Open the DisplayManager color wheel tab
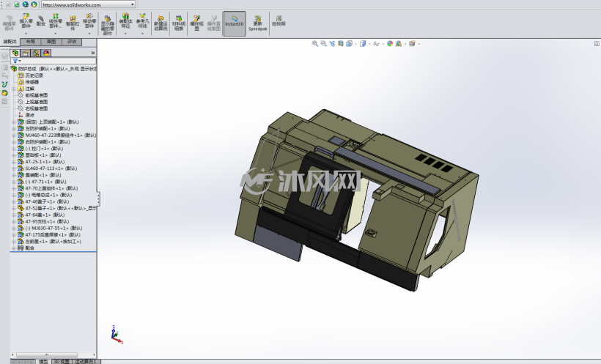Viewport: 601px width, 364px height. coord(46,53)
